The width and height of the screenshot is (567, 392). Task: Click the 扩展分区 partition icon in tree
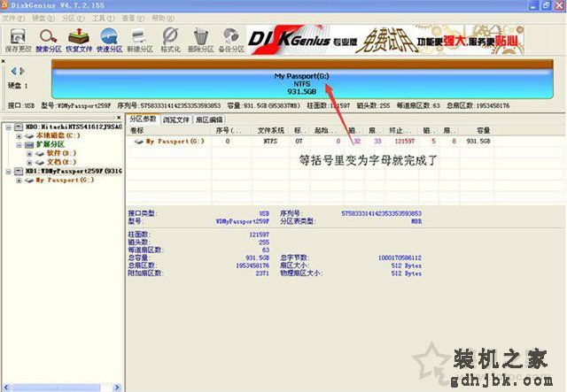tap(29, 145)
